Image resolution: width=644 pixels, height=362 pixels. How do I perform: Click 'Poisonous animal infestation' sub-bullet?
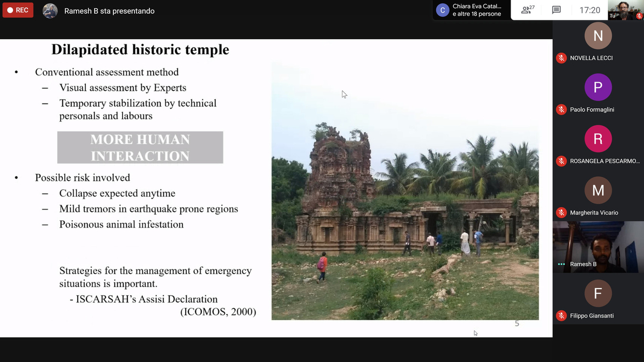tap(122, 224)
